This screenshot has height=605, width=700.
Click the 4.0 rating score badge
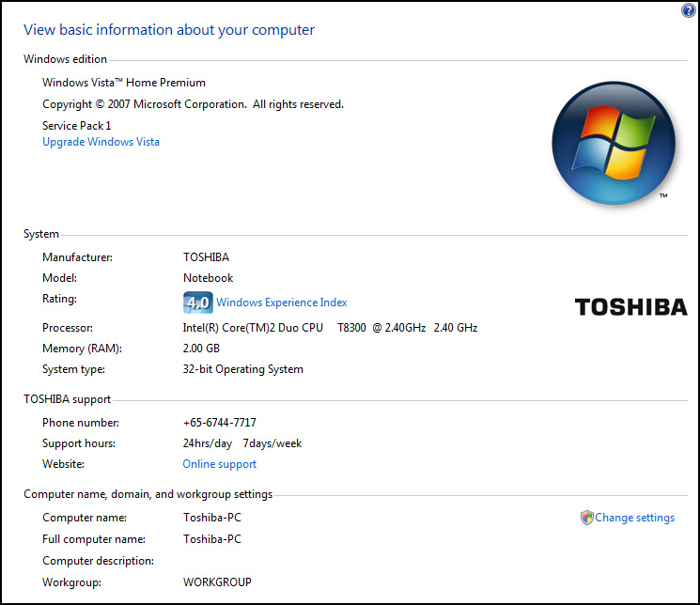pos(197,302)
